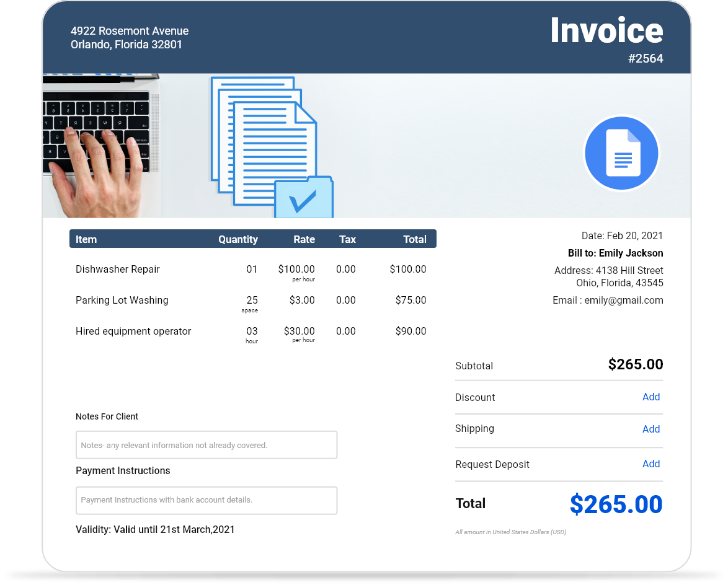
Task: Select the Quantity column header
Action: (x=238, y=239)
